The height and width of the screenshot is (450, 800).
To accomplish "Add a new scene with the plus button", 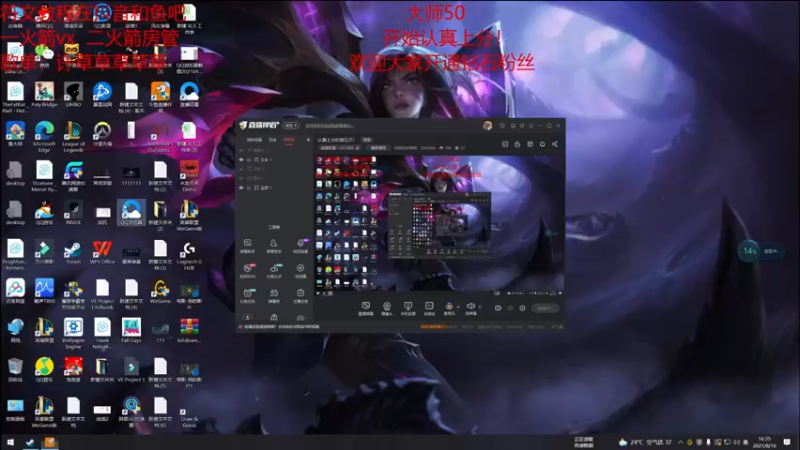I will [308, 140].
